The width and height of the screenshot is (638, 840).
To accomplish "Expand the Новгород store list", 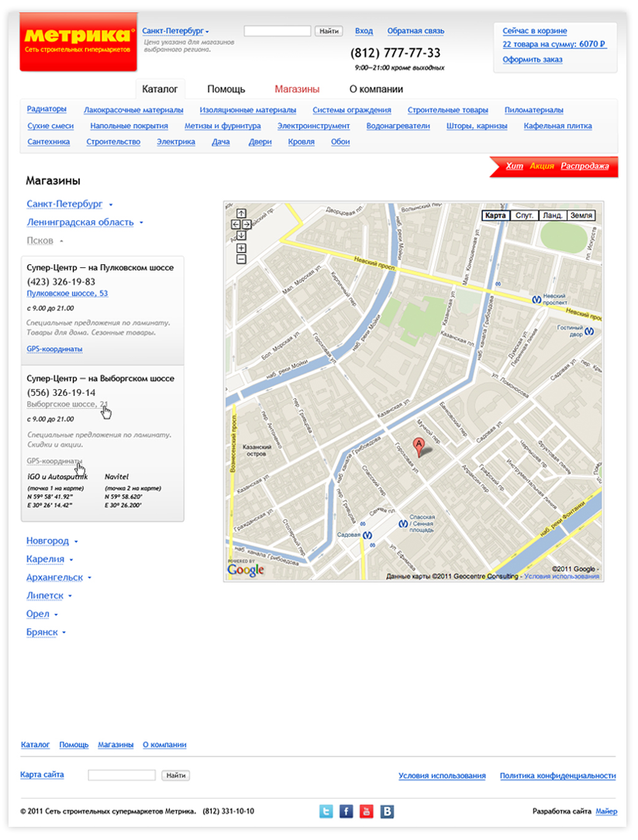I will click(51, 541).
